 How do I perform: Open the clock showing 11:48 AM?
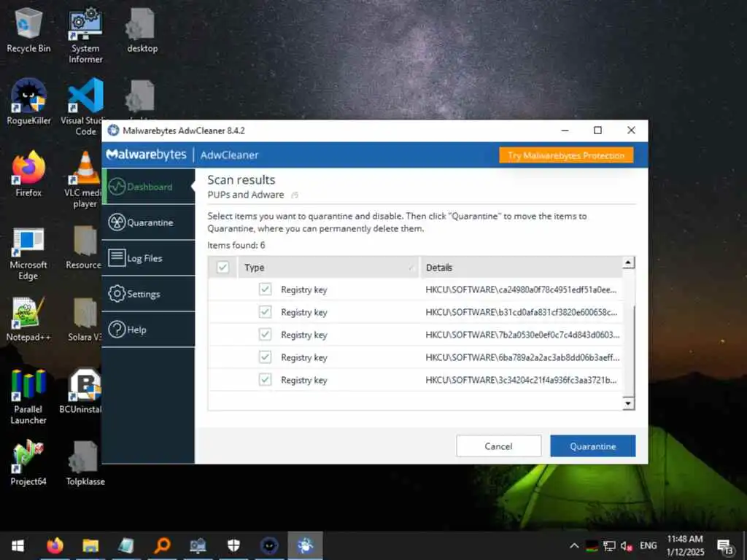(x=685, y=545)
